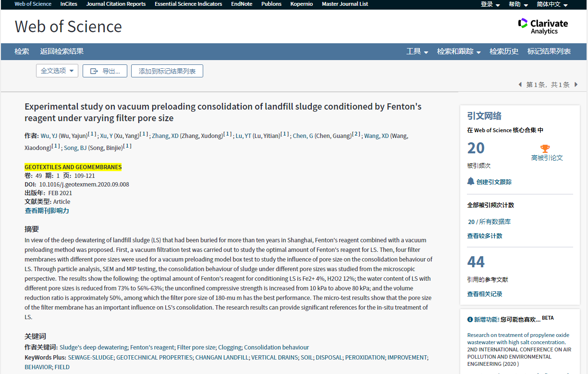Viewport: 588px width, 374px height.
Task: Go to the previous record arrow
Action: (x=520, y=85)
